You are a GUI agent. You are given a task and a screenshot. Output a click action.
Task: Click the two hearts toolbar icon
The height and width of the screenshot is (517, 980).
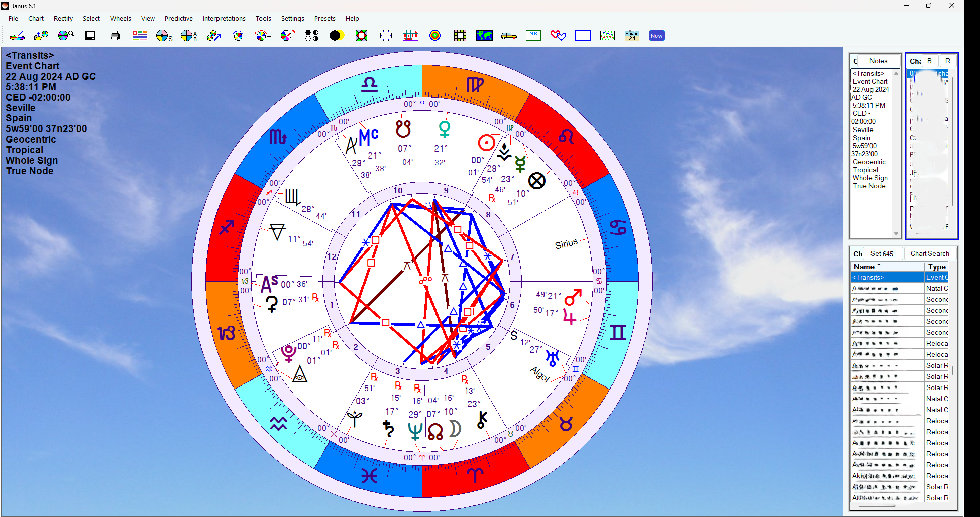(558, 36)
